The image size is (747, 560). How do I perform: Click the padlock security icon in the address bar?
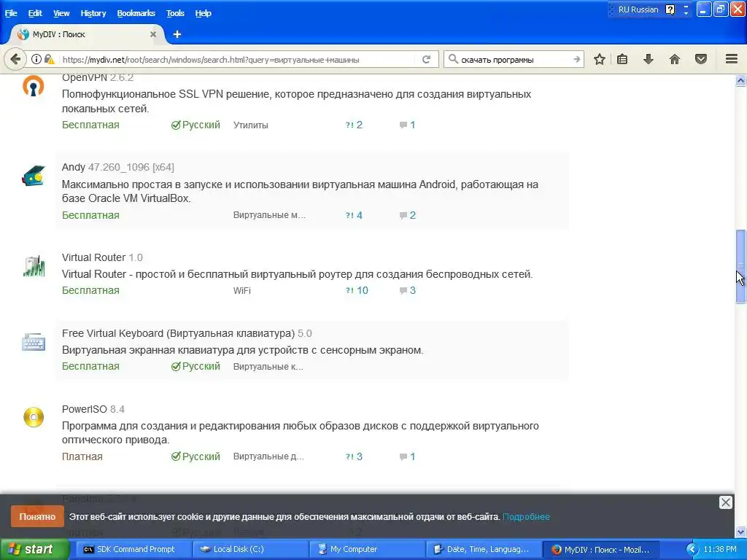point(49,59)
